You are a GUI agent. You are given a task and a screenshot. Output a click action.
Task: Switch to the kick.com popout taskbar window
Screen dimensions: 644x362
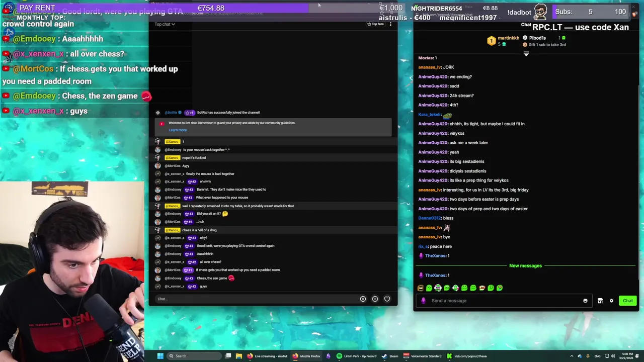pos(467,356)
